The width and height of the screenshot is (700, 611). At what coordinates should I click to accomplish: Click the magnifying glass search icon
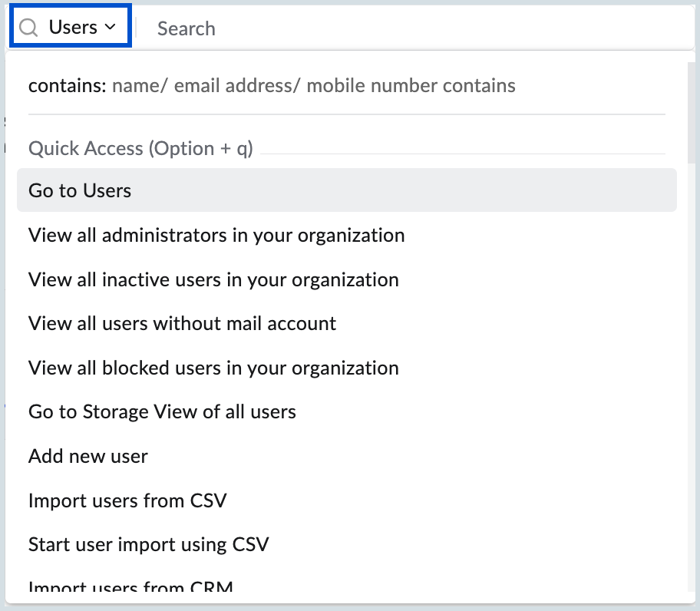point(28,28)
